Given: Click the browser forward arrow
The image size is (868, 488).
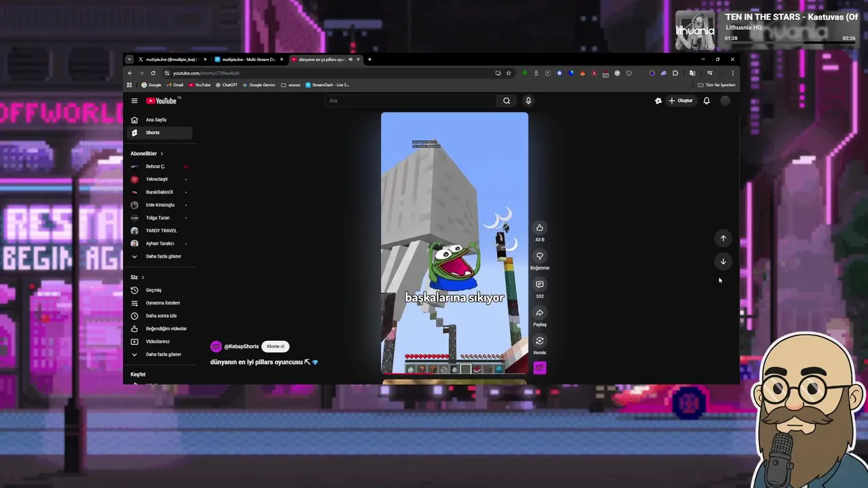Looking at the screenshot, I should 142,73.
